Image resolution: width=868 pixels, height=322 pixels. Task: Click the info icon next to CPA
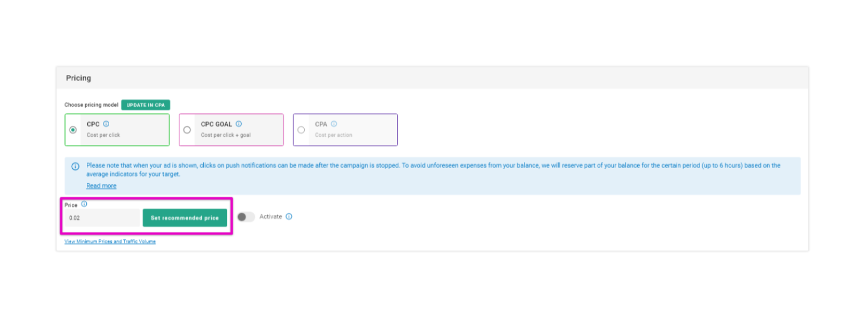tap(334, 124)
